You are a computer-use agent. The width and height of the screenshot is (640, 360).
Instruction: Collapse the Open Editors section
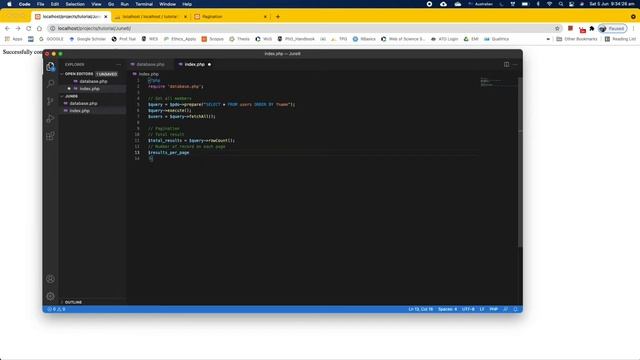pos(79,74)
